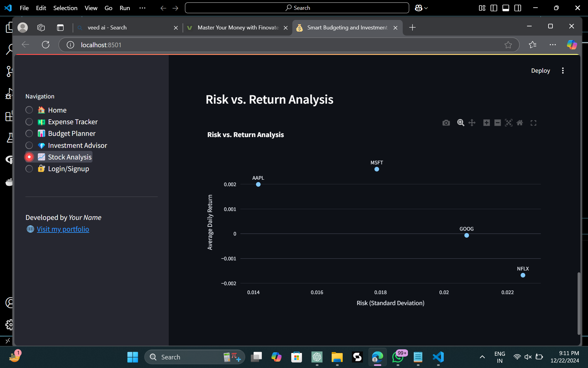This screenshot has height=368, width=588.
Task: Open chart in fullscreen view
Action: [x=533, y=123]
